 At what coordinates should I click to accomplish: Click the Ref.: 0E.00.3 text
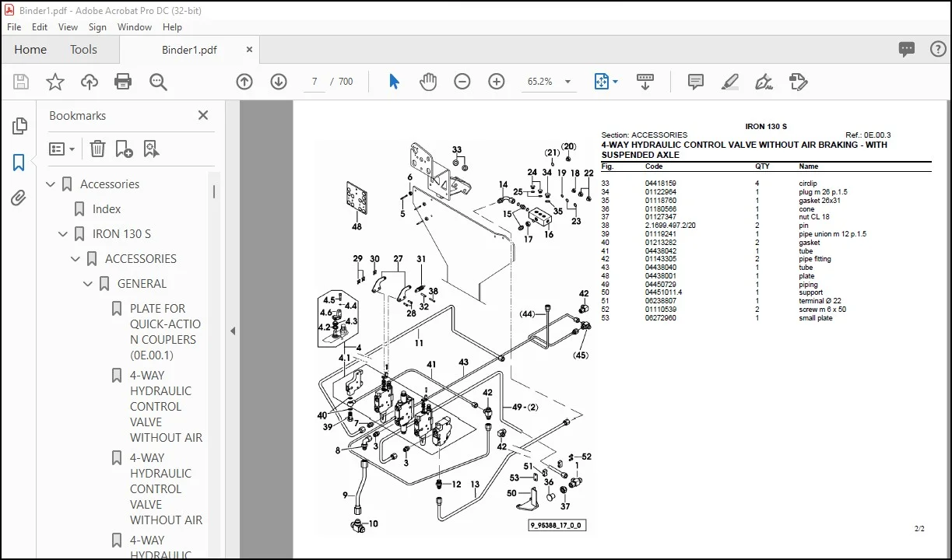pos(868,135)
